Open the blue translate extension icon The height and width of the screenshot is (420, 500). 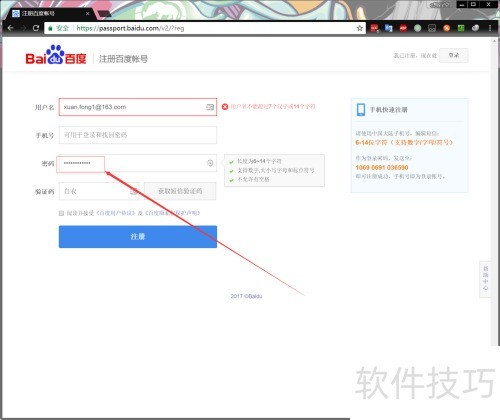coord(389,28)
